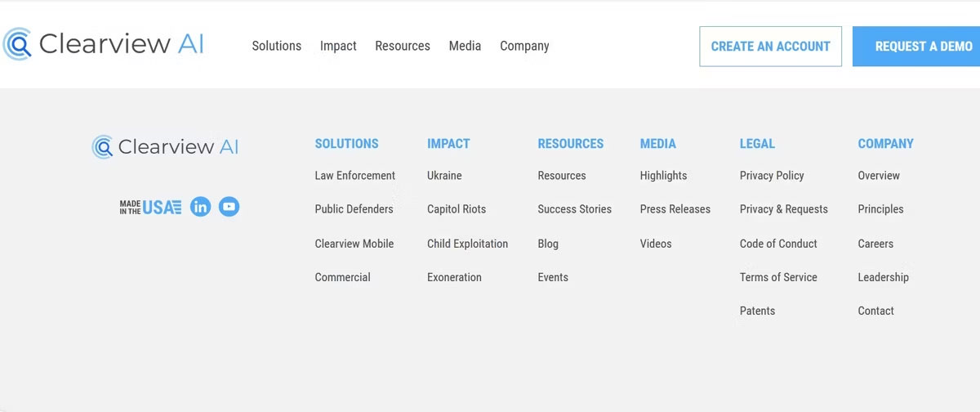Open the Public Defenders link
The height and width of the screenshot is (412, 980).
354,209
